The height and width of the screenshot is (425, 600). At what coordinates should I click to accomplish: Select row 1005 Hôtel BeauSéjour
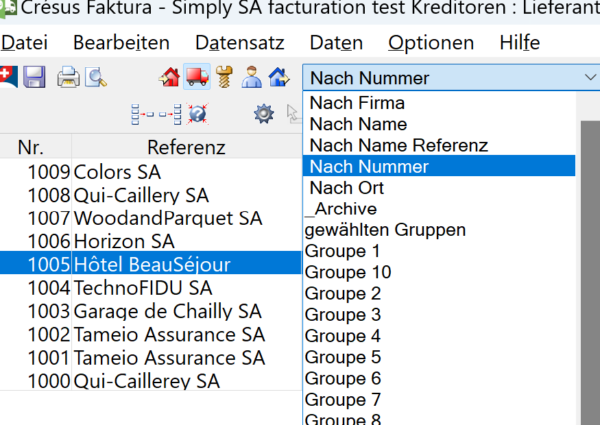point(151,265)
